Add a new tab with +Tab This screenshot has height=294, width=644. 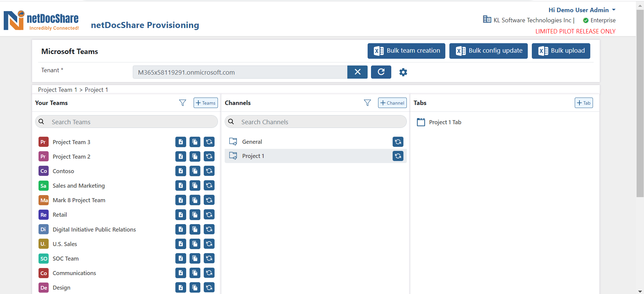coord(584,103)
